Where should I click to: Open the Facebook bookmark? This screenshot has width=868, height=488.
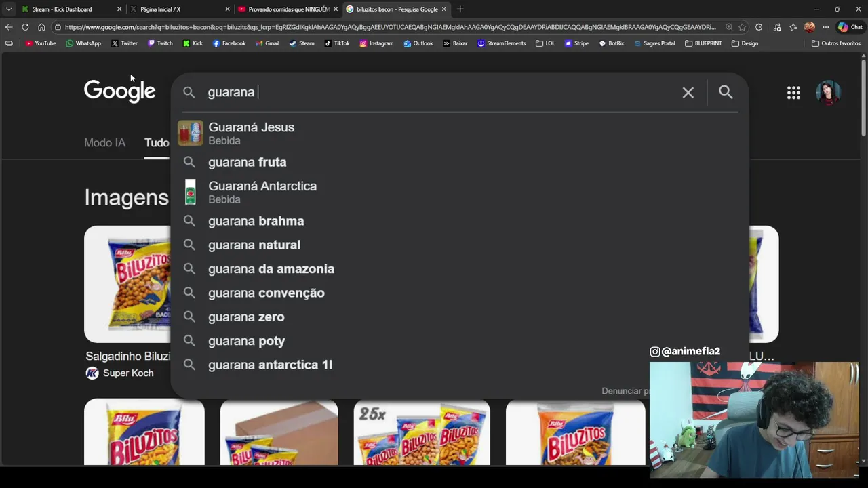(x=229, y=43)
